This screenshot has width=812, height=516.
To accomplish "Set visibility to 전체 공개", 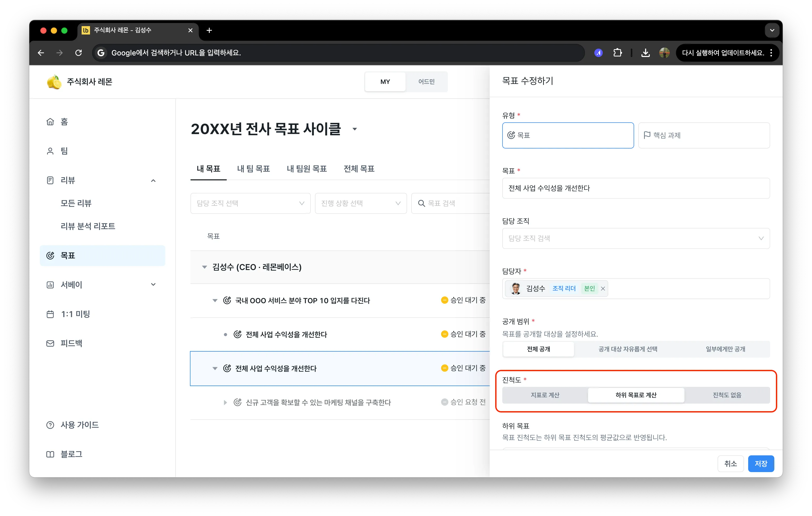I will (538, 349).
